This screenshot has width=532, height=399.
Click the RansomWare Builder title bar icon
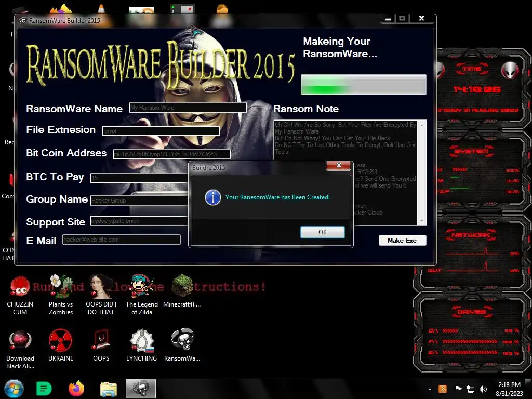(23, 20)
